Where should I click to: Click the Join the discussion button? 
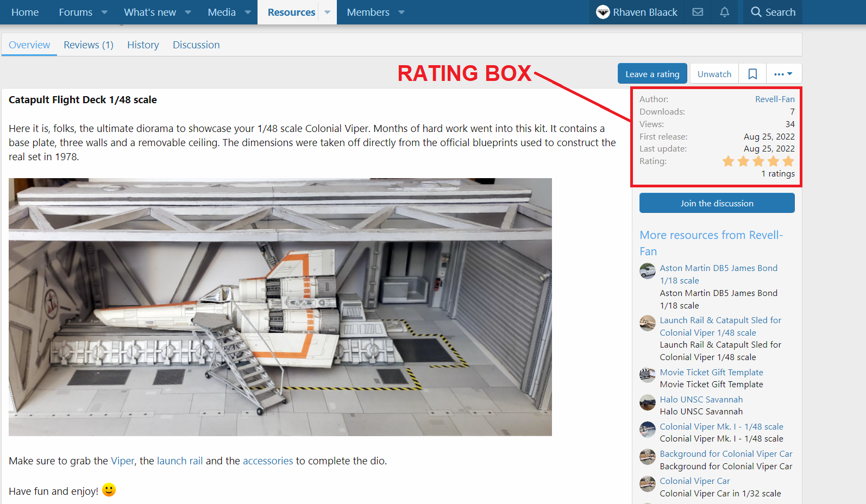coord(717,203)
